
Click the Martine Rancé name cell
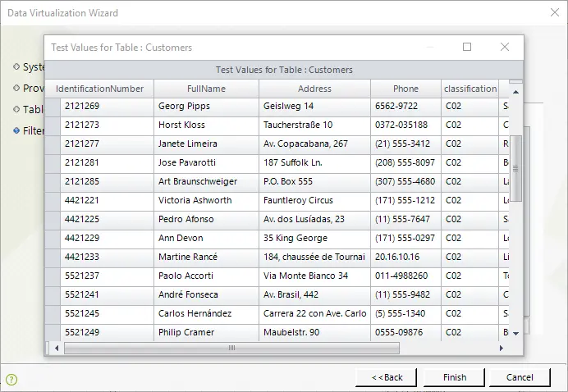[206, 258]
